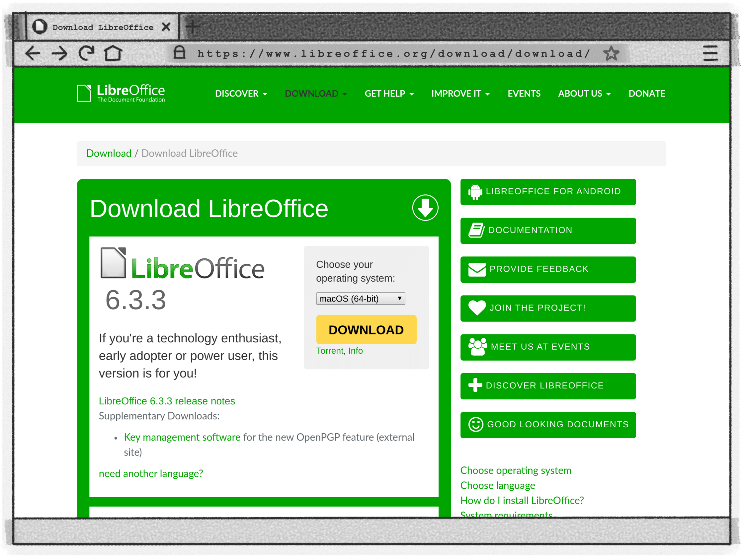The image size is (747, 560).
Task: Bookmark page with the star icon
Action: click(x=611, y=53)
